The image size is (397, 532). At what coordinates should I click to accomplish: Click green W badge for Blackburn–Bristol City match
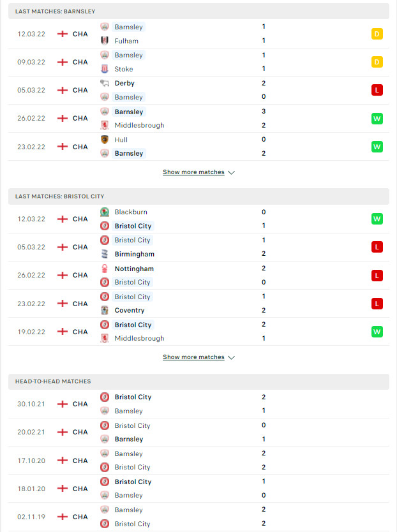tap(377, 219)
